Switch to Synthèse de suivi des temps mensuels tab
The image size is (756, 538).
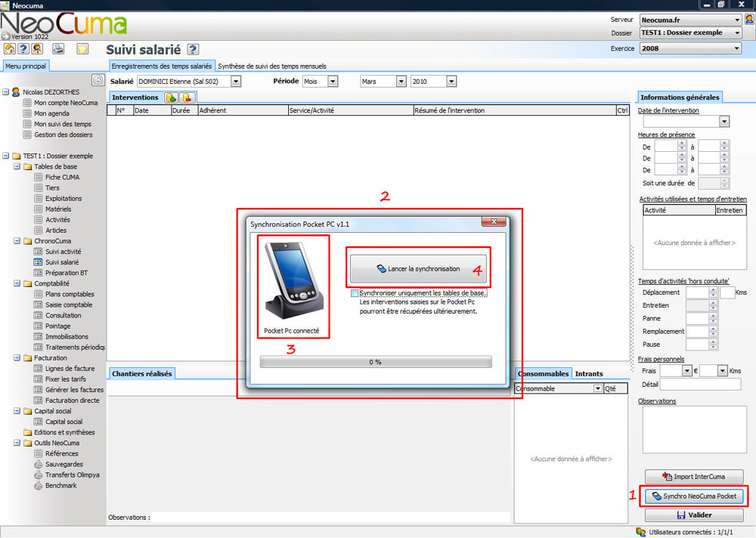click(272, 66)
